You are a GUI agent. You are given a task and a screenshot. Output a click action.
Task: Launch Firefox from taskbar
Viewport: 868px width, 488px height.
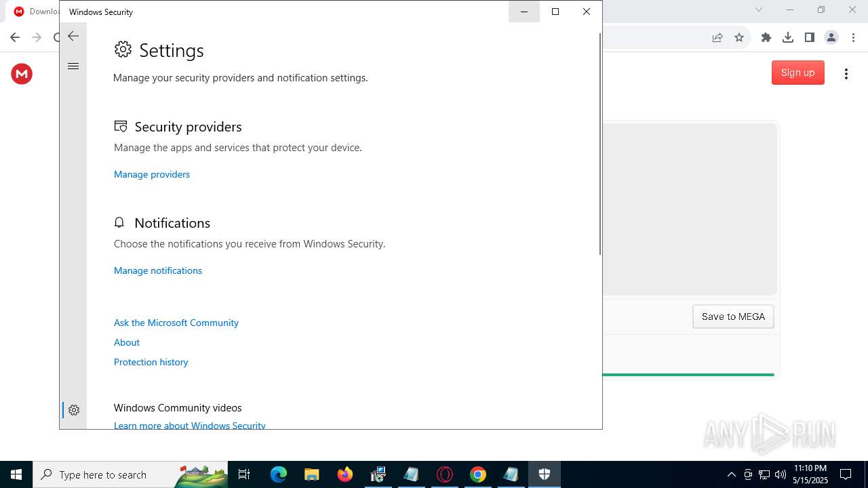pyautogui.click(x=344, y=474)
